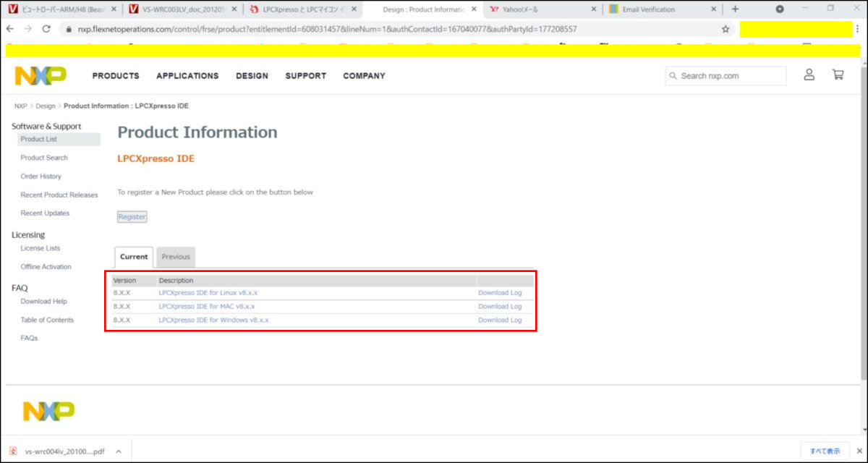Click the Description column header
Screen dimensions: 868x463
coord(176,281)
